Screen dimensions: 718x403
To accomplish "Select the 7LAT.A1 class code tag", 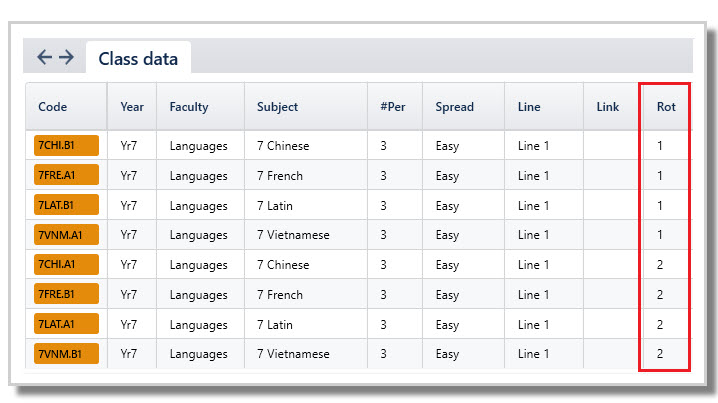I will [x=66, y=324].
